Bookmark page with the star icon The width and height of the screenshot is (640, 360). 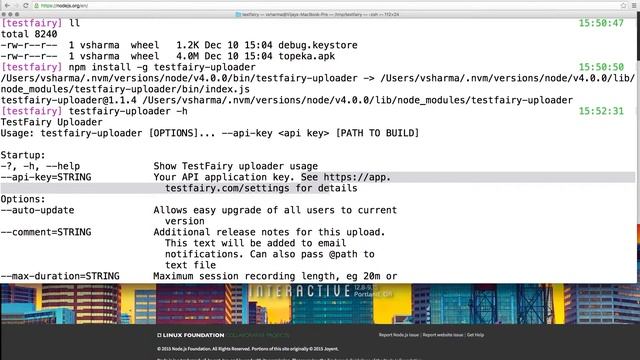(623, 5)
